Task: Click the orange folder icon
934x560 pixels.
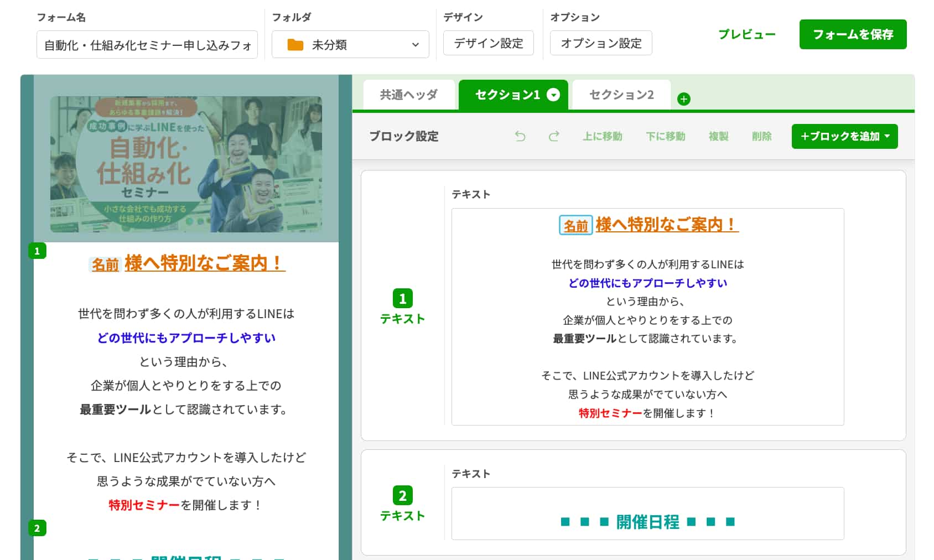Action: [x=295, y=45]
